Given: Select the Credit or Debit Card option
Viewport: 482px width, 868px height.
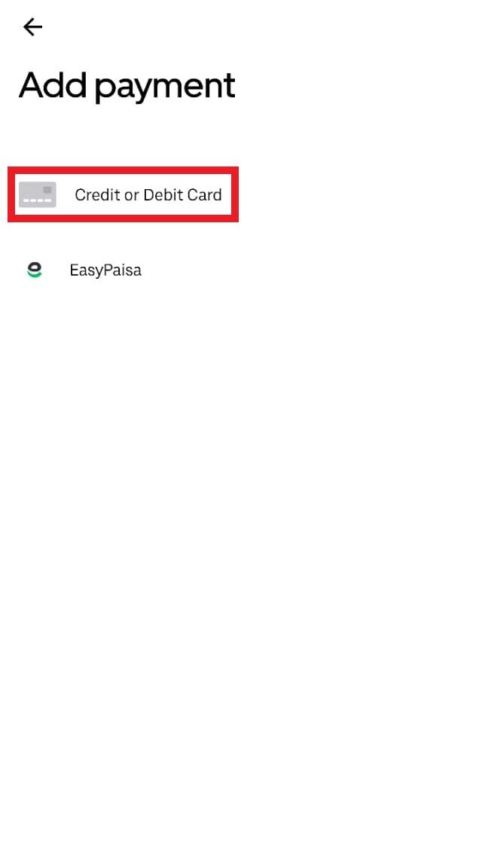Looking at the screenshot, I should tap(123, 194).
